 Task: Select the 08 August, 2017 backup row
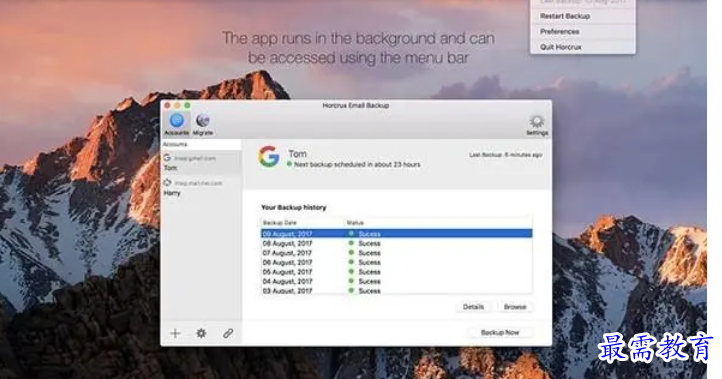click(396, 243)
